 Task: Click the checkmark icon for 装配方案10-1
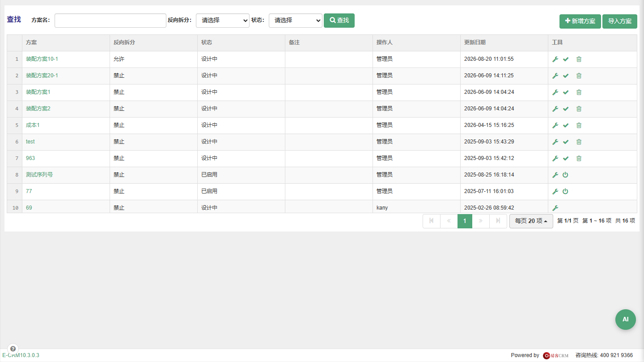coord(566,59)
